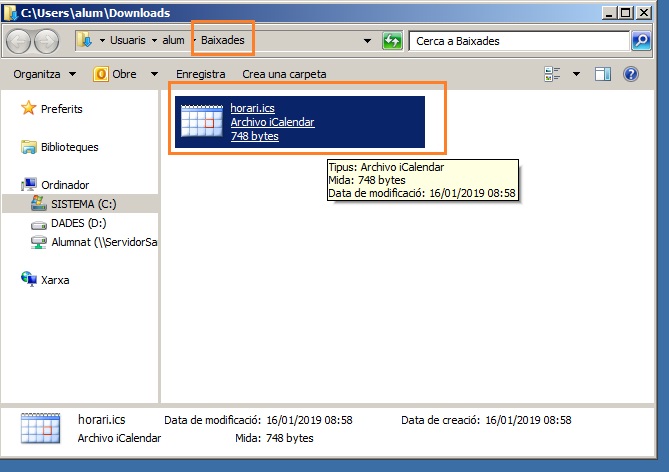
Task: Click the SISTEMA (C:) drive icon
Action: (38, 203)
